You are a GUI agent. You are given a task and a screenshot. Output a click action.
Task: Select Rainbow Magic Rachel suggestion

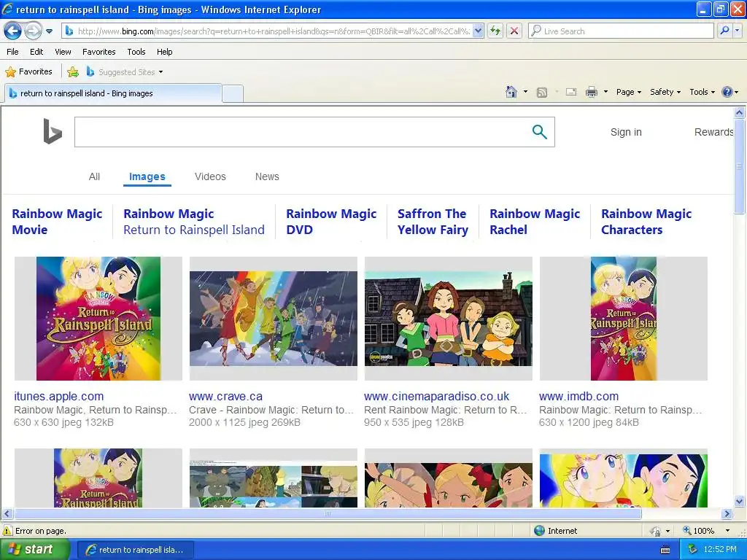[535, 222]
